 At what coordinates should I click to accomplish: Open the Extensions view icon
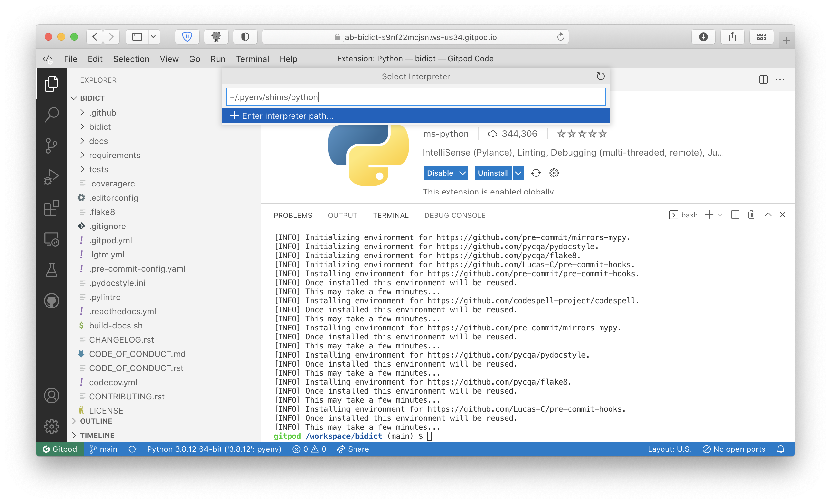click(52, 208)
